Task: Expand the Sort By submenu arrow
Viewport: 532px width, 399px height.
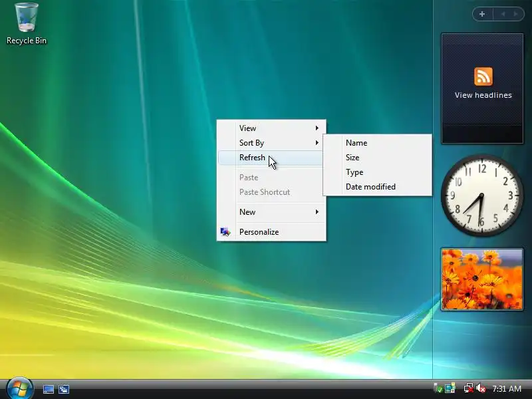Action: pyautogui.click(x=317, y=143)
